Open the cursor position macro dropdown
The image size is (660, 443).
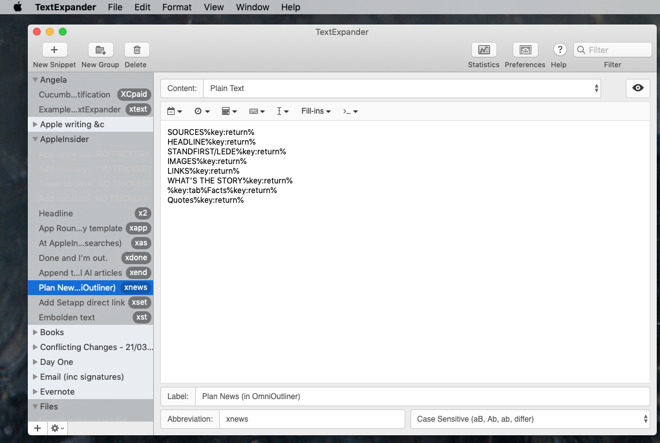pos(282,111)
